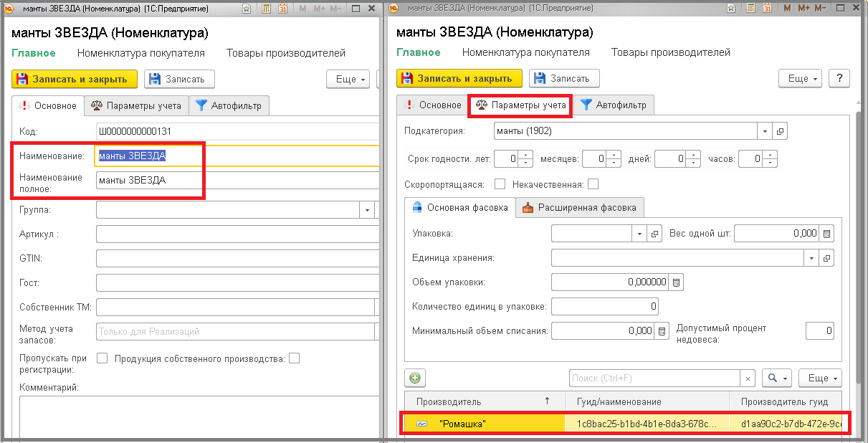Screen dimensions: 868x443
Task: Toggle Продукция собственного производства checkbox
Action: (294, 358)
